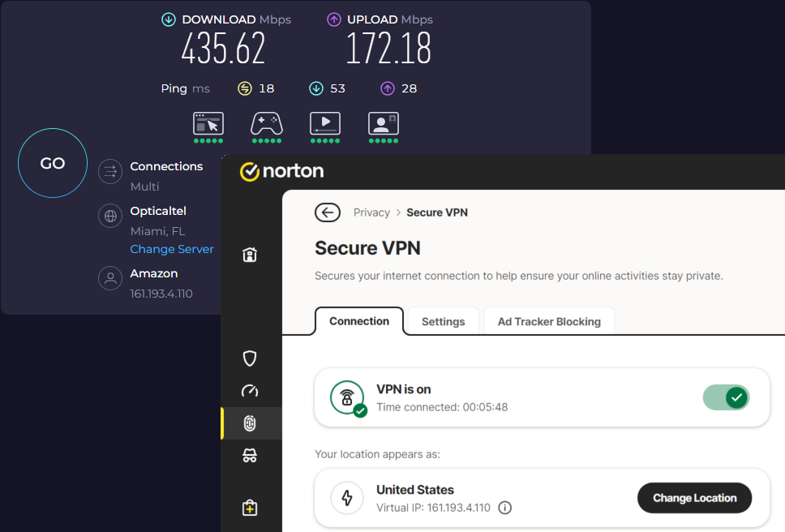Open the clipboard plus sidebar icon
Screen dimensions: 785x532
250,508
